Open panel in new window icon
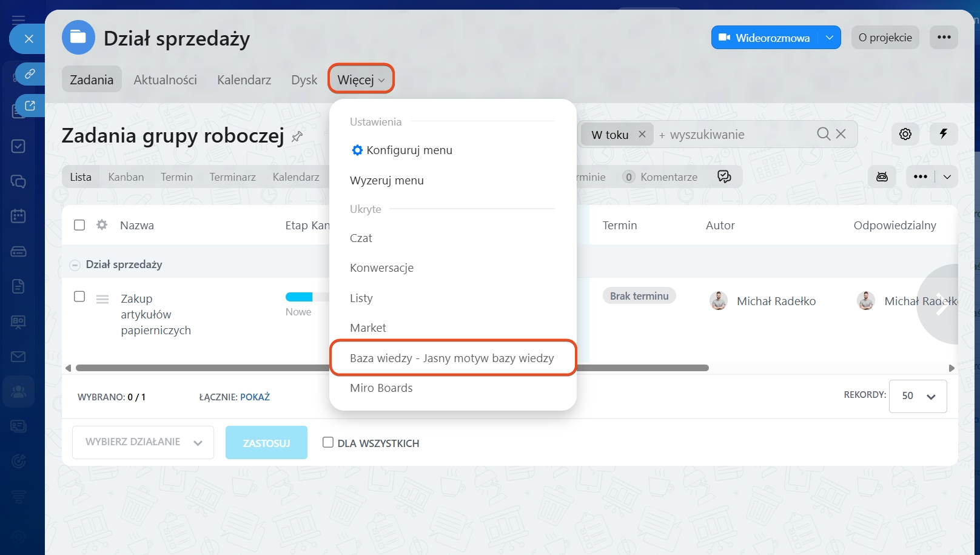This screenshot has height=555, width=980. point(30,106)
